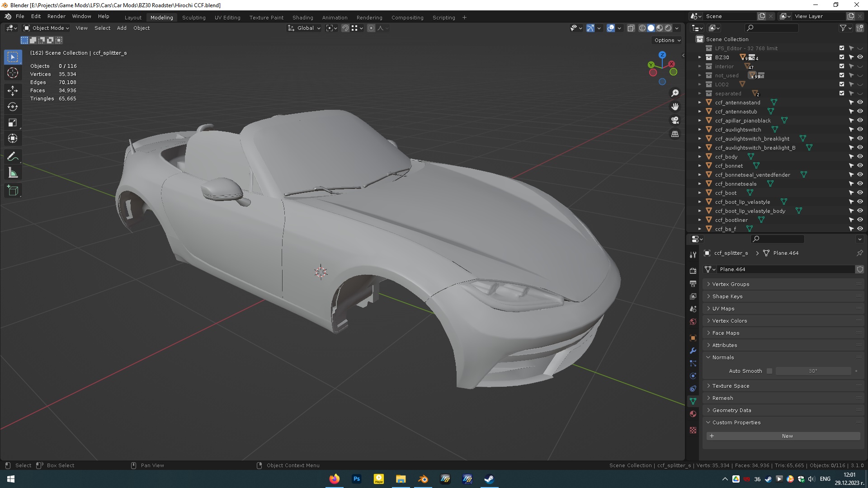868x488 pixels.
Task: Expand the BZ30 collection in outliner
Action: pos(700,57)
